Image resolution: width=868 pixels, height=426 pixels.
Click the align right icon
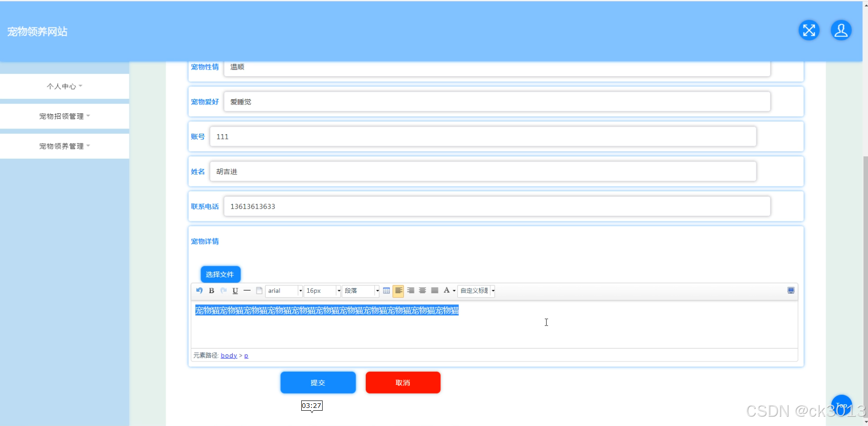point(411,290)
